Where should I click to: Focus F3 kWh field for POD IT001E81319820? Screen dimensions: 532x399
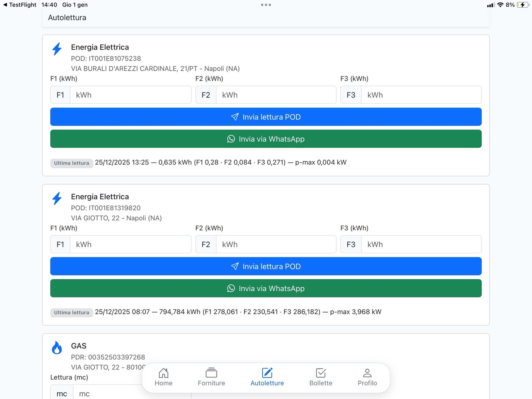[421, 244]
